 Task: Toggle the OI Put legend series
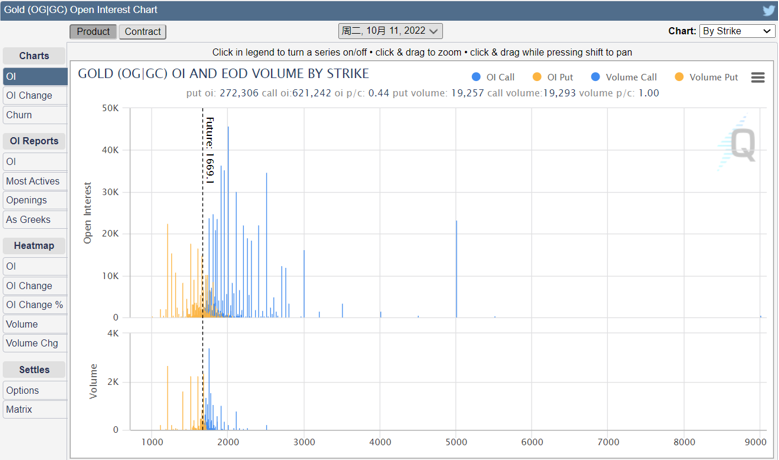pyautogui.click(x=552, y=77)
